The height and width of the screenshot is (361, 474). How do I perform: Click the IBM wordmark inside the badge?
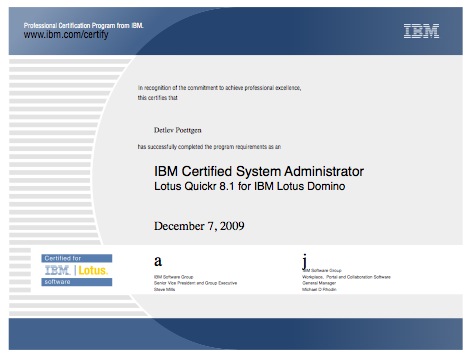(57, 270)
